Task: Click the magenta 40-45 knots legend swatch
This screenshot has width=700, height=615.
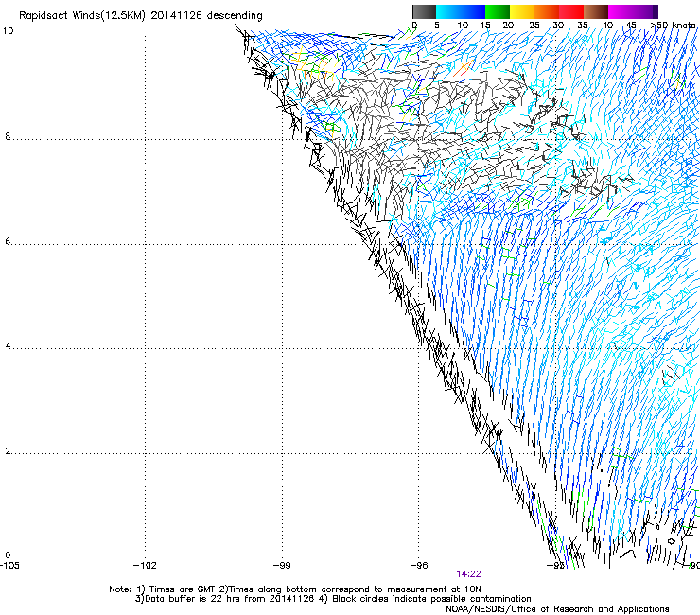Action: pyautogui.click(x=621, y=11)
